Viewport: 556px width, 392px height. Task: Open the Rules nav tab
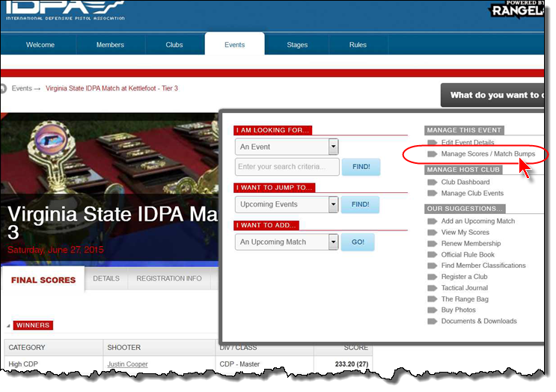tap(358, 45)
